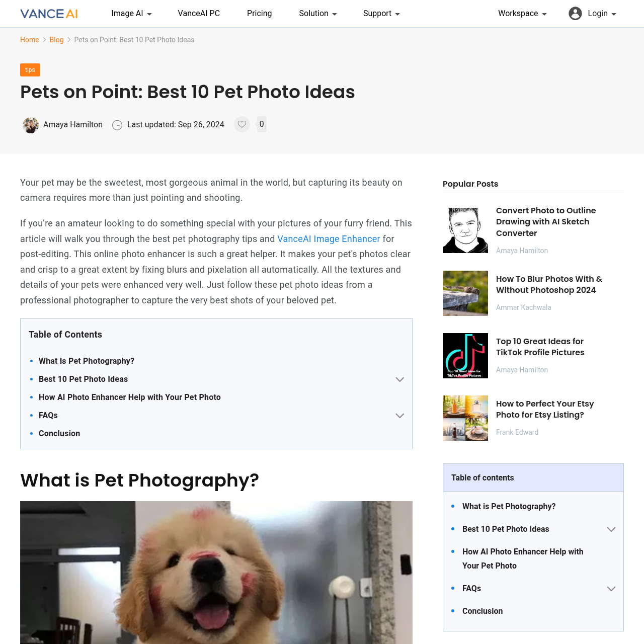Open the Workspace dropdown menu
The image size is (644, 644).
[x=522, y=14]
